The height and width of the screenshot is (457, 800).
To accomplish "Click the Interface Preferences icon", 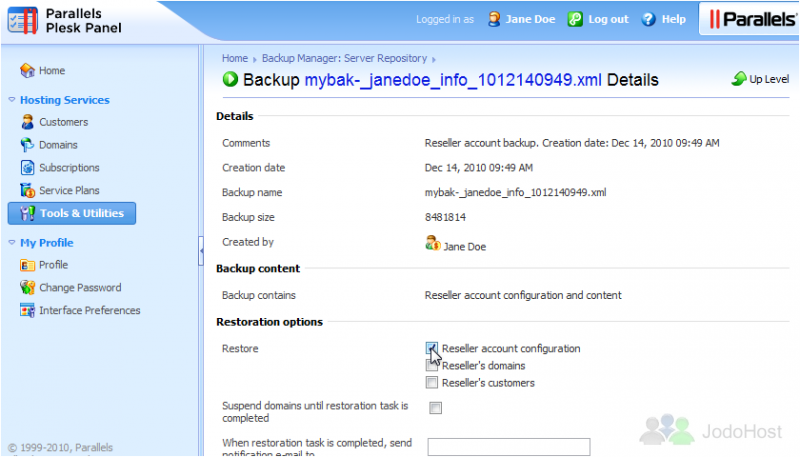I will click(28, 310).
